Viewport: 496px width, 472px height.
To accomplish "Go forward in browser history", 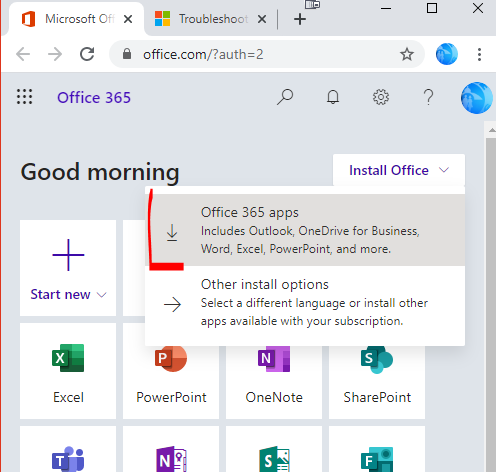I will tap(55, 54).
